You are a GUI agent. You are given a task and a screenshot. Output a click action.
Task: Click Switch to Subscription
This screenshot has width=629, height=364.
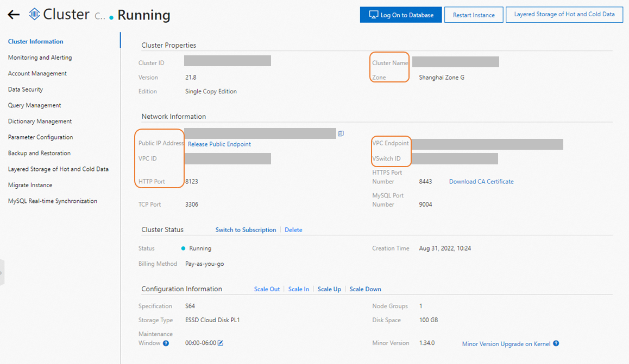point(246,229)
